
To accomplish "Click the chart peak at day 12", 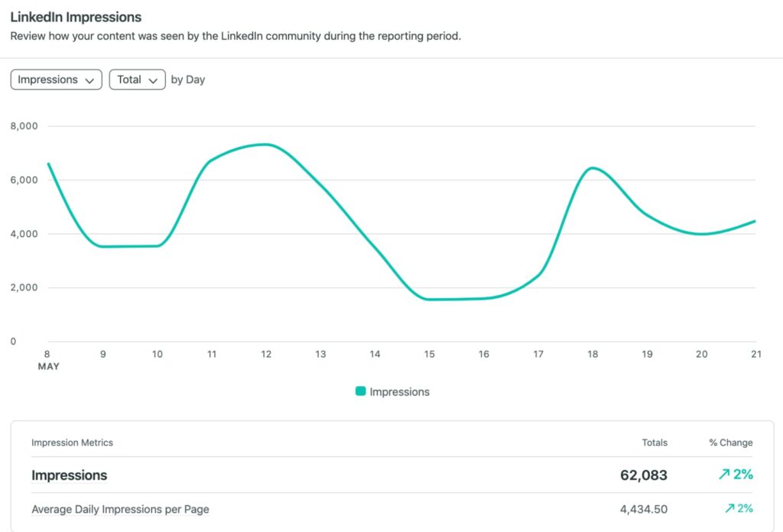I will point(265,144).
